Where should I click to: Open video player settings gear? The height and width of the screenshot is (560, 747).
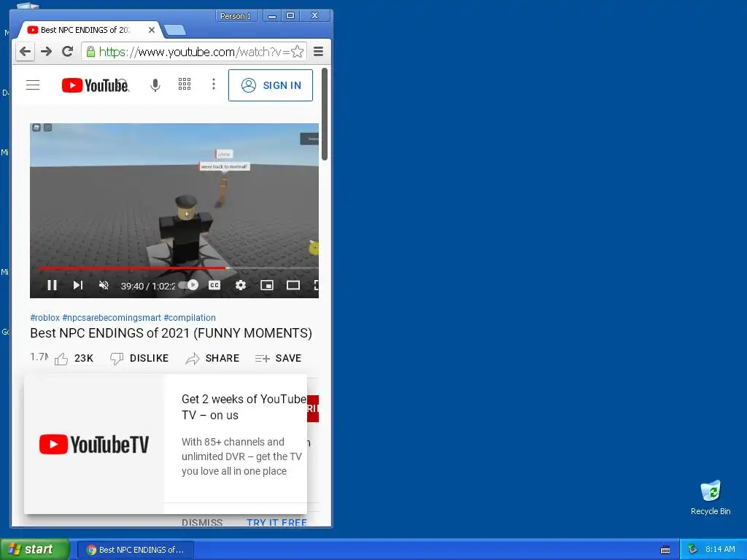point(241,285)
